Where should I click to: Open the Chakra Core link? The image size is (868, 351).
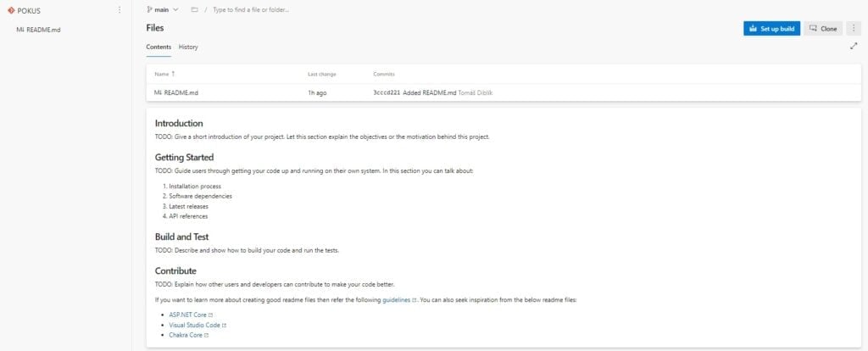pyautogui.click(x=186, y=335)
